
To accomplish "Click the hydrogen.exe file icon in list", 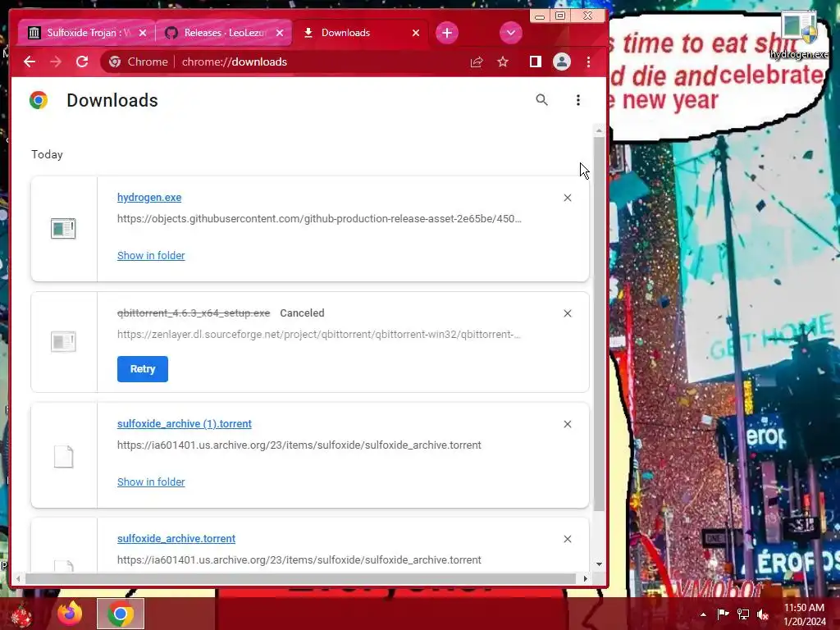I will pyautogui.click(x=63, y=229).
